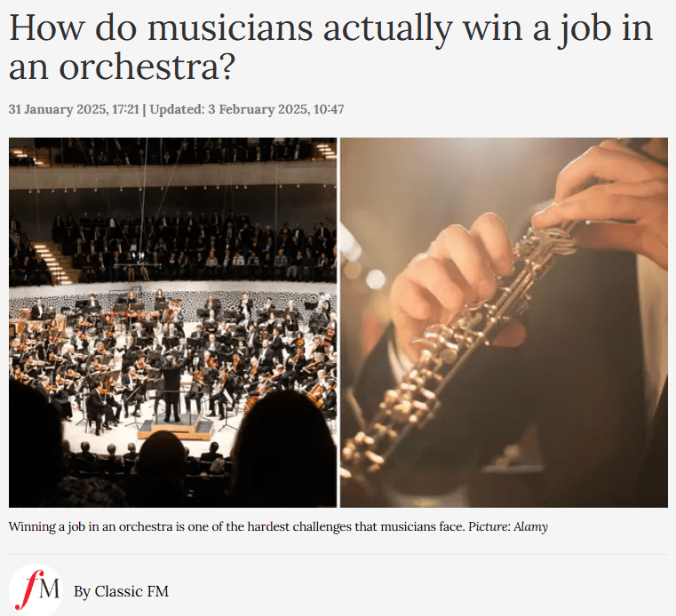Open the flute player close-up photo

pyautogui.click(x=504, y=322)
